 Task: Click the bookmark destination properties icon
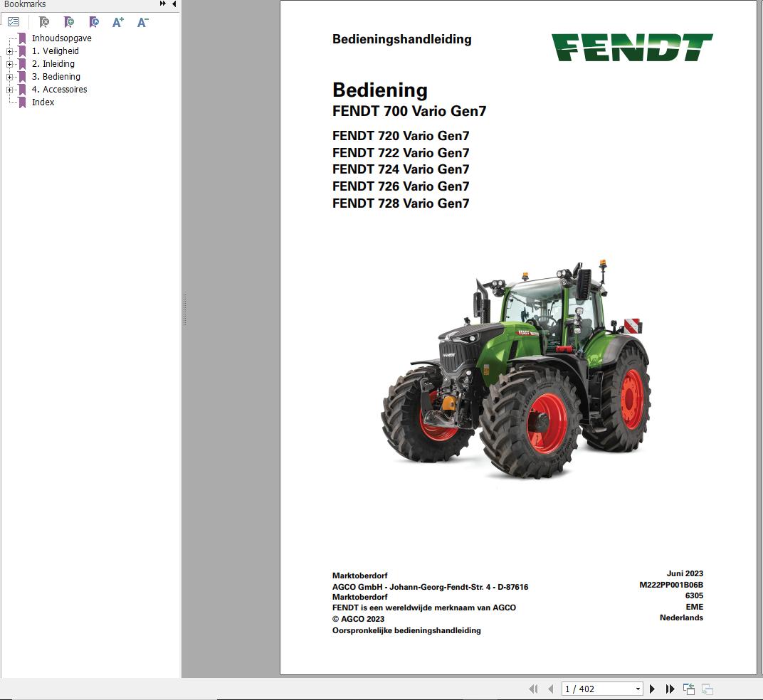(94, 22)
